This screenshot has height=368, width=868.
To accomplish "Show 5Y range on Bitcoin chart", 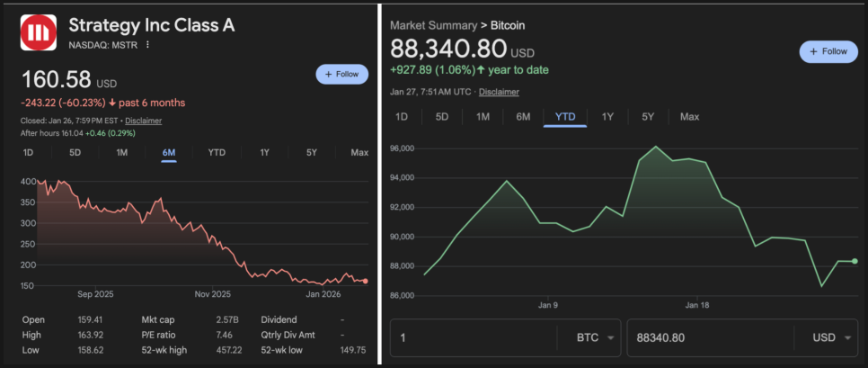I will pos(648,117).
